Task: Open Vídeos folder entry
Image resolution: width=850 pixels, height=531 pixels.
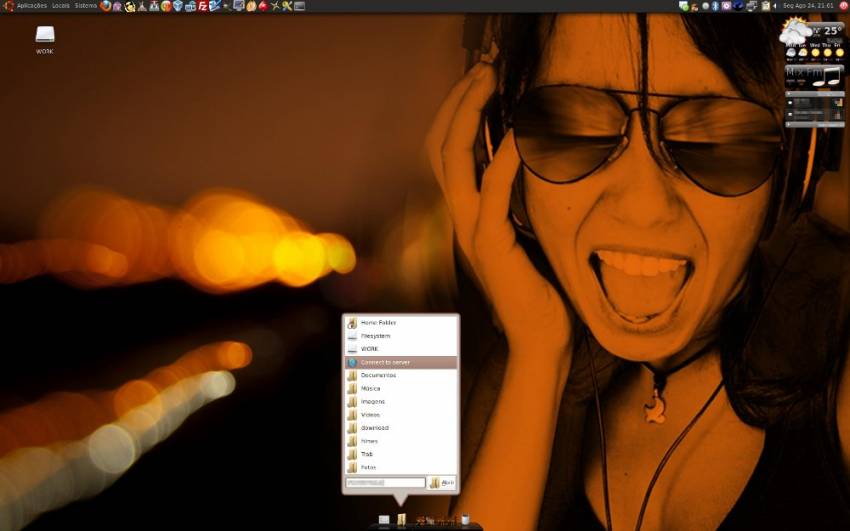Action: (401, 415)
